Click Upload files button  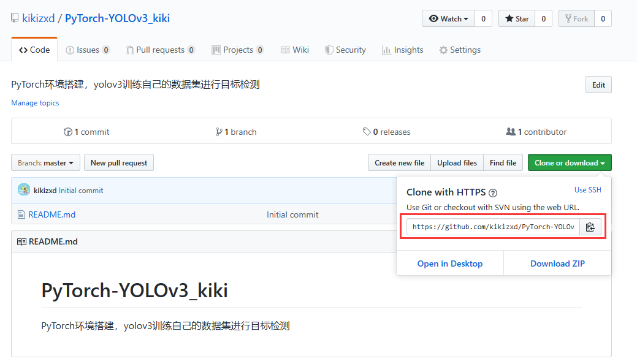(457, 162)
